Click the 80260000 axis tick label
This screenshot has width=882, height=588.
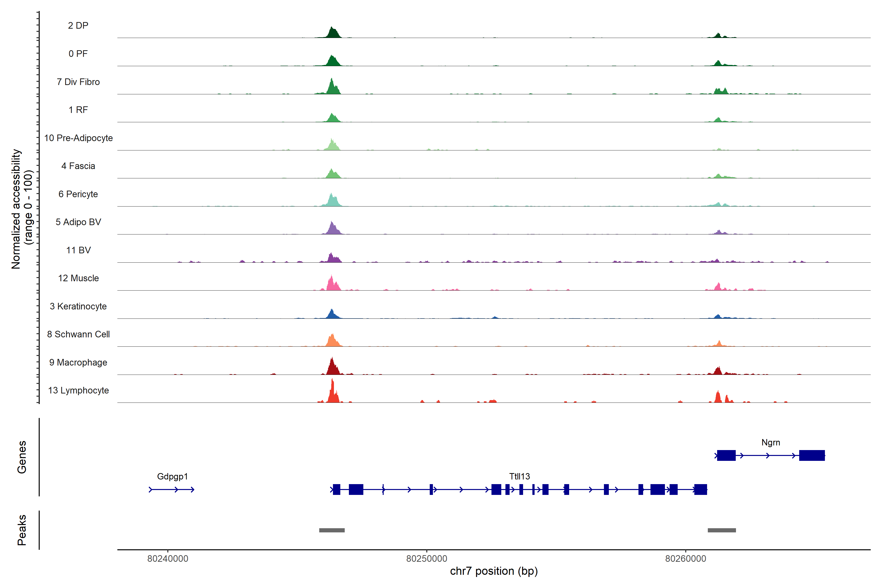[x=686, y=559]
